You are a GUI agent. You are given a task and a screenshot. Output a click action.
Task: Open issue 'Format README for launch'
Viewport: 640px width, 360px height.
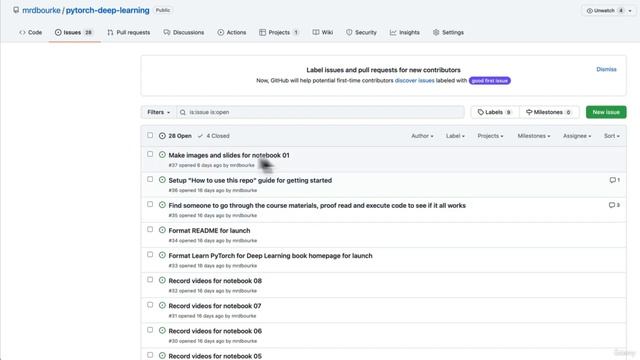[x=209, y=231]
